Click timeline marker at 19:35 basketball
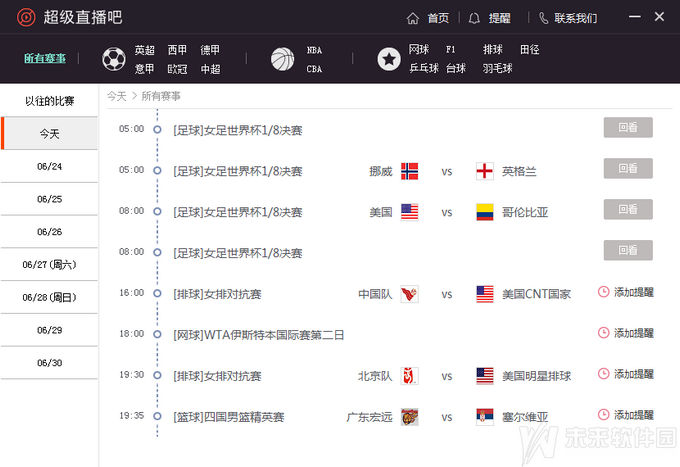Screen dimensions: 680x467 point(157,416)
